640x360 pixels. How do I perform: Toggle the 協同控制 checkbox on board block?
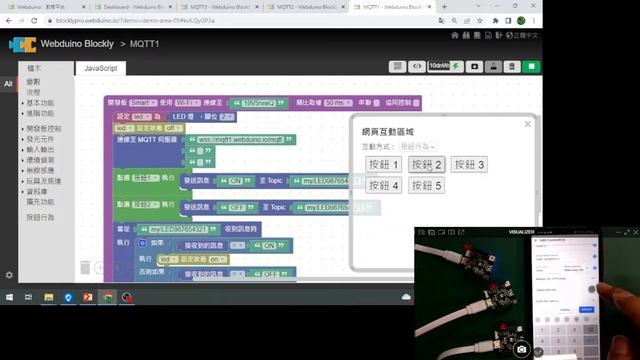click(x=416, y=103)
